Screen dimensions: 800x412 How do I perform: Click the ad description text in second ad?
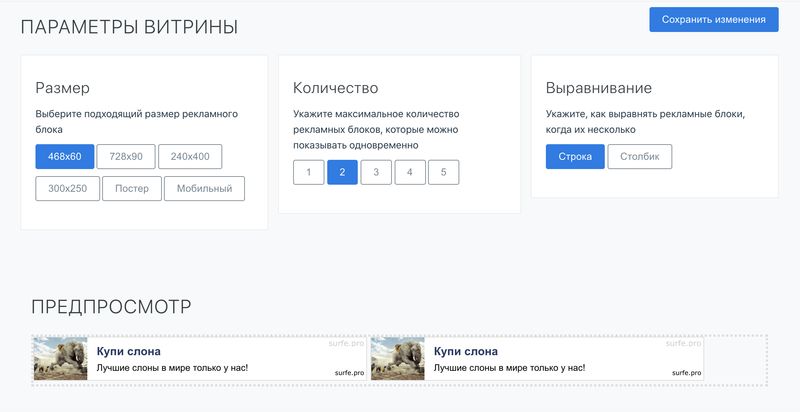coord(509,368)
